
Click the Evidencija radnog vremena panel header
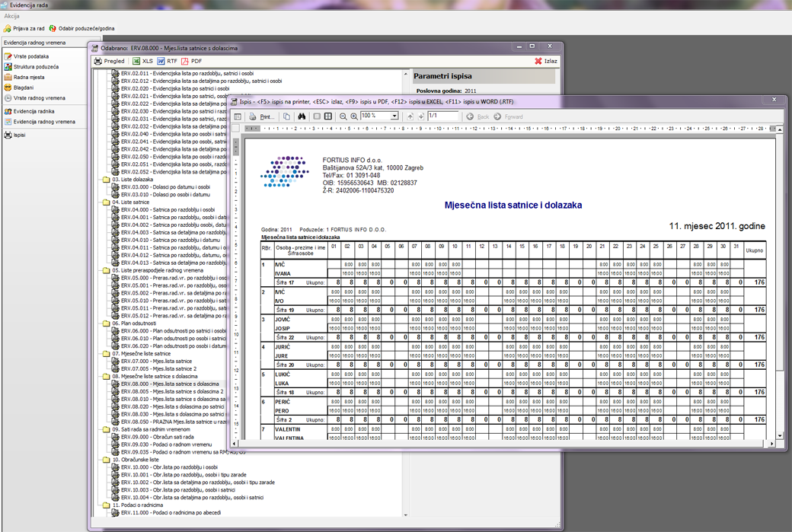coord(44,43)
